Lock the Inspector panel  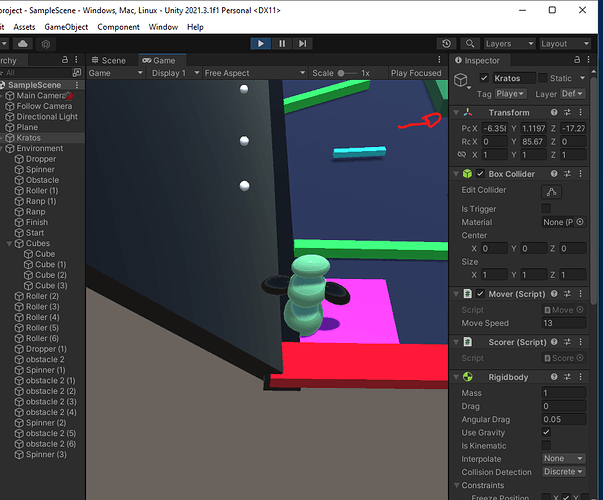point(577,60)
